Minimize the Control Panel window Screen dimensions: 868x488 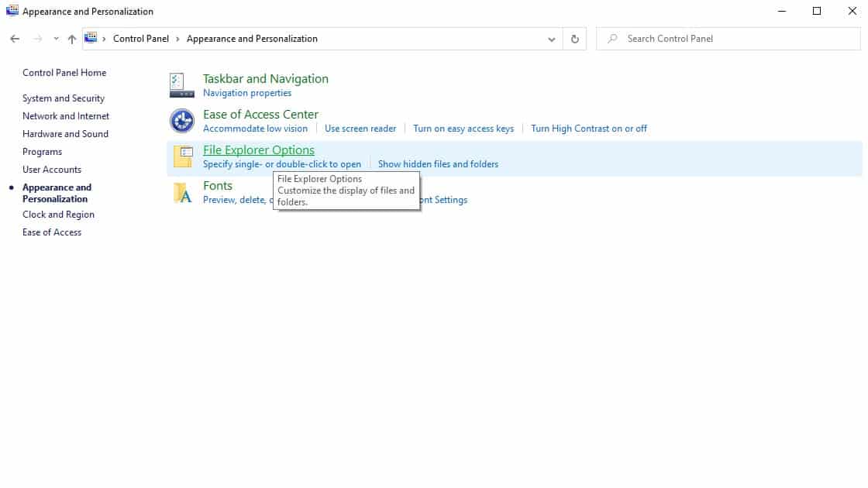point(782,11)
